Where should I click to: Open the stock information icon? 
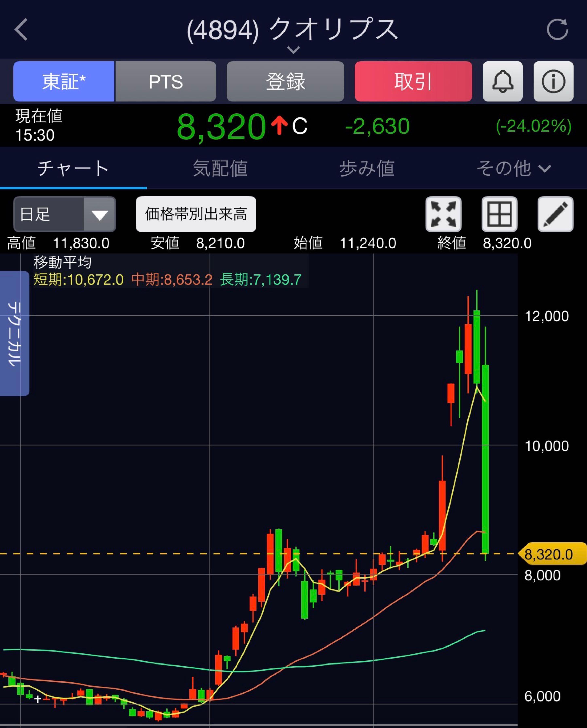[x=553, y=81]
